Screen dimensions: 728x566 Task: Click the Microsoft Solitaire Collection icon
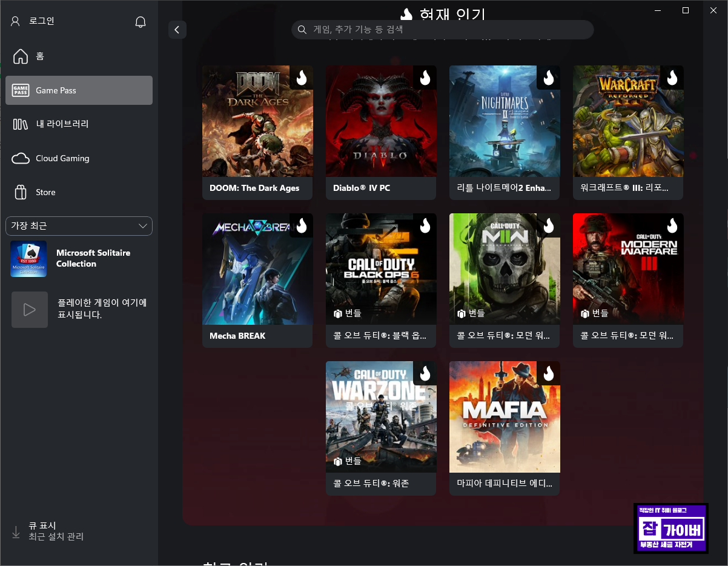(28, 259)
